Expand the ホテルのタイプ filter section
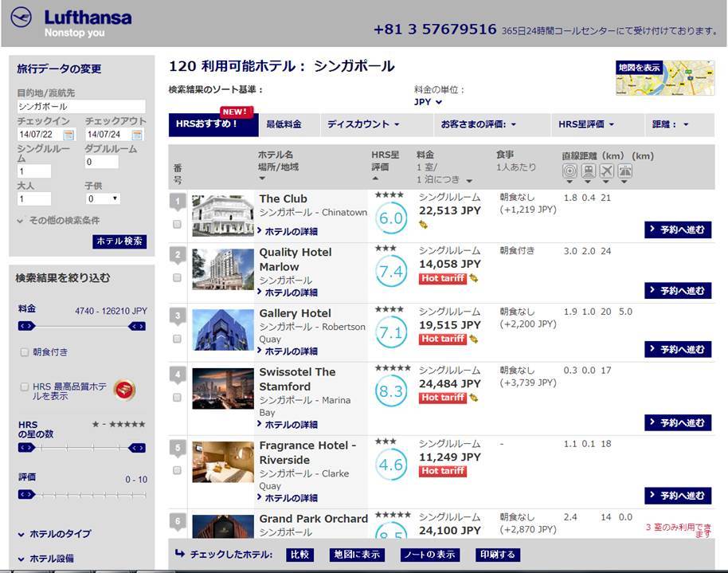Viewport: 728px width, 573px height. point(54,534)
